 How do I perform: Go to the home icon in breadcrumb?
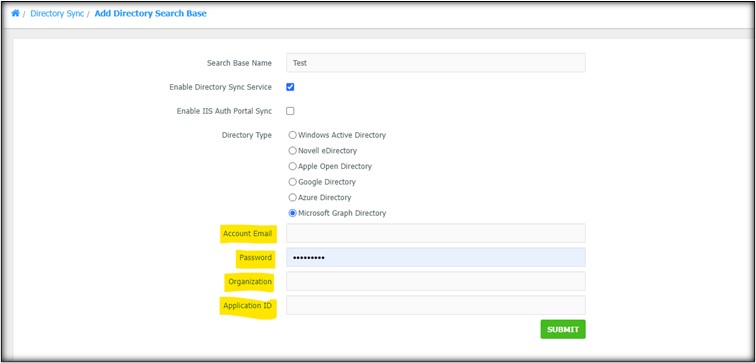coord(15,13)
